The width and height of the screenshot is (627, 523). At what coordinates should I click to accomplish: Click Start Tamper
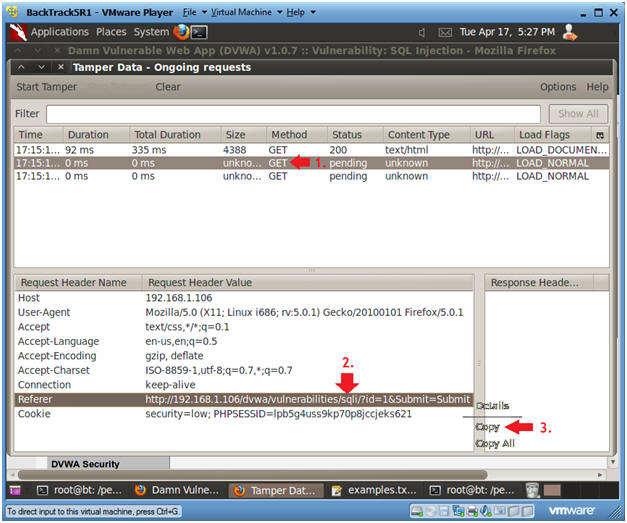pos(46,87)
